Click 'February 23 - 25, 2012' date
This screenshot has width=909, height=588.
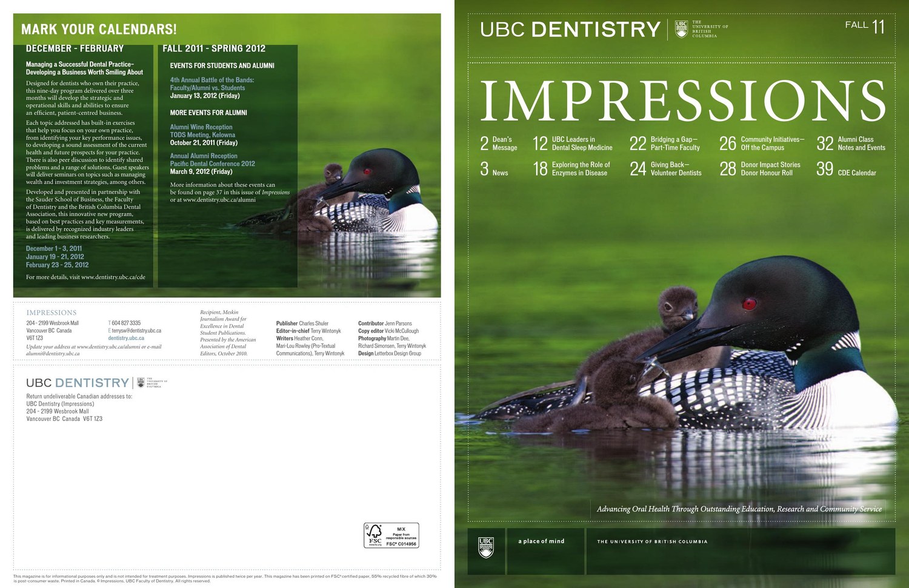click(x=57, y=265)
